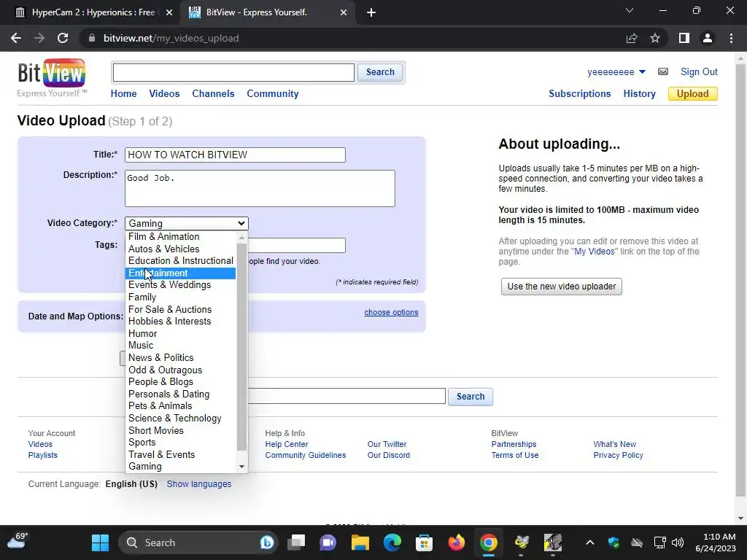Choose Events & Weddings category
The width and height of the screenshot is (747, 560).
181,285
